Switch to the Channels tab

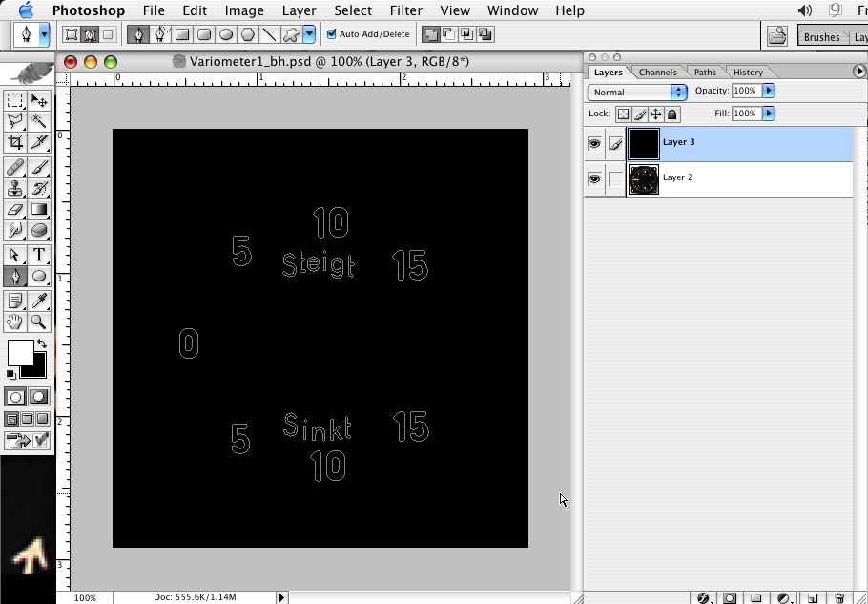pos(657,73)
